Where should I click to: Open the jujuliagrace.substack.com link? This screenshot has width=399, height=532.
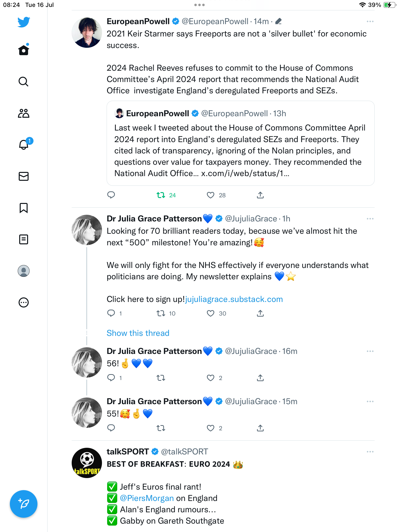[234, 299]
